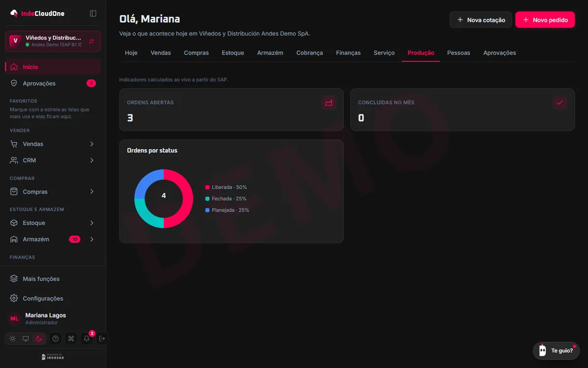Click the shield icon beside Aprovações

click(14, 83)
